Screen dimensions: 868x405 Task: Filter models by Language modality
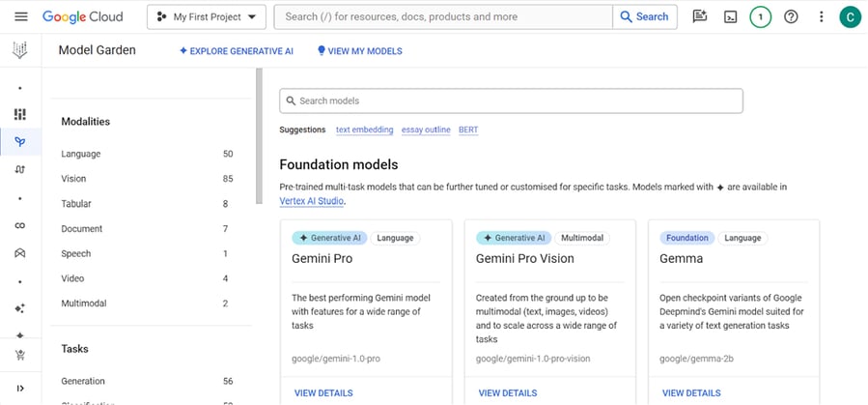81,154
